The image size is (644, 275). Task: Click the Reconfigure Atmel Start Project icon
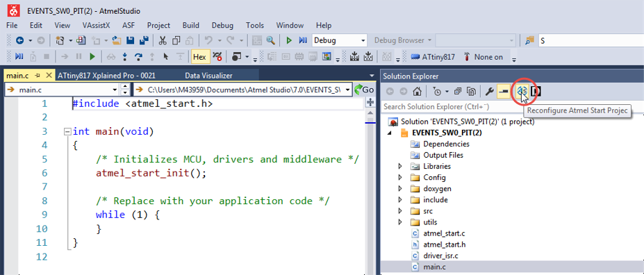tap(522, 91)
